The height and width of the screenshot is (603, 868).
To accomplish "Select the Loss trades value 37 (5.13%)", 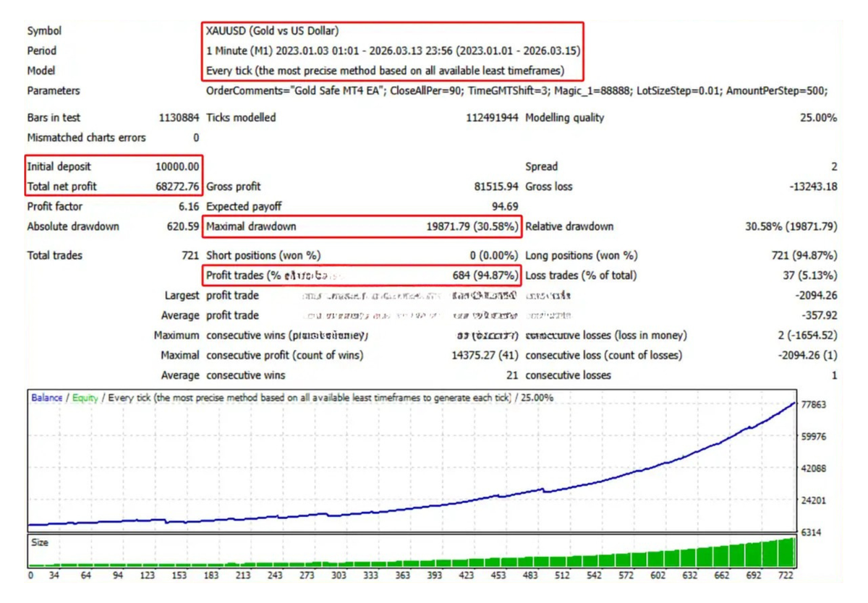I will click(x=809, y=275).
